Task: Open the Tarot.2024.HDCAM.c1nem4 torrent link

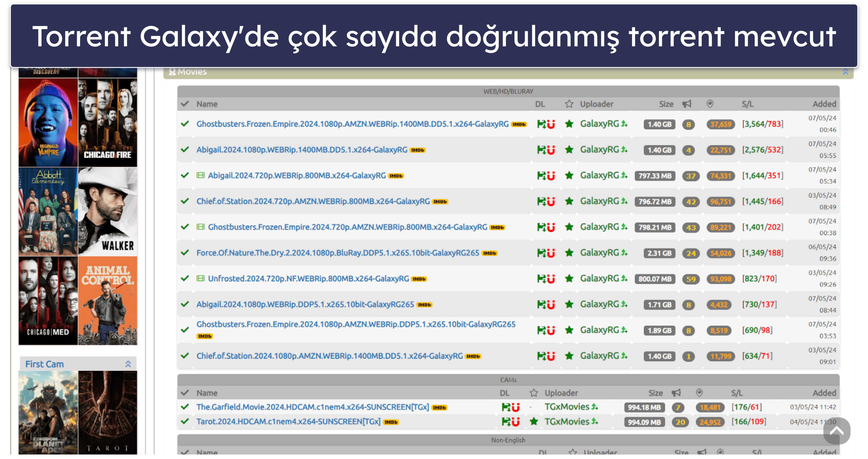Action: pos(289,422)
